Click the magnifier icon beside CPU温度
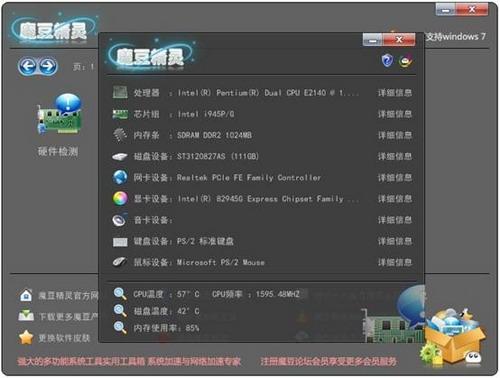This screenshot has width=500, height=378. tap(120, 294)
